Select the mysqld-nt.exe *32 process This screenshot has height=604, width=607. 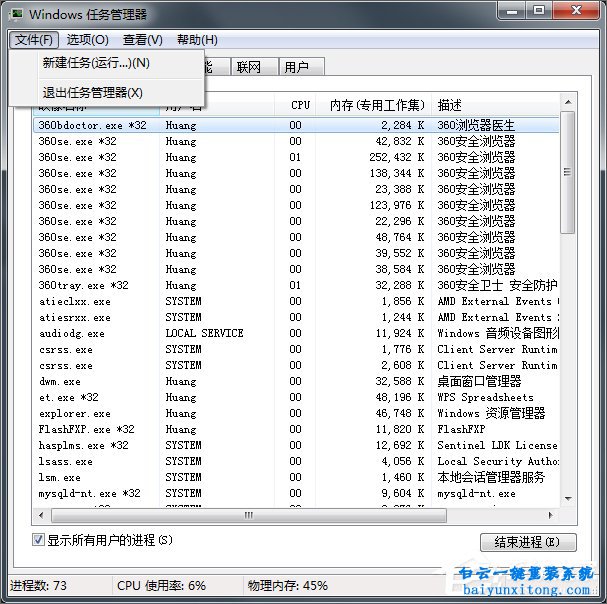tap(296, 493)
